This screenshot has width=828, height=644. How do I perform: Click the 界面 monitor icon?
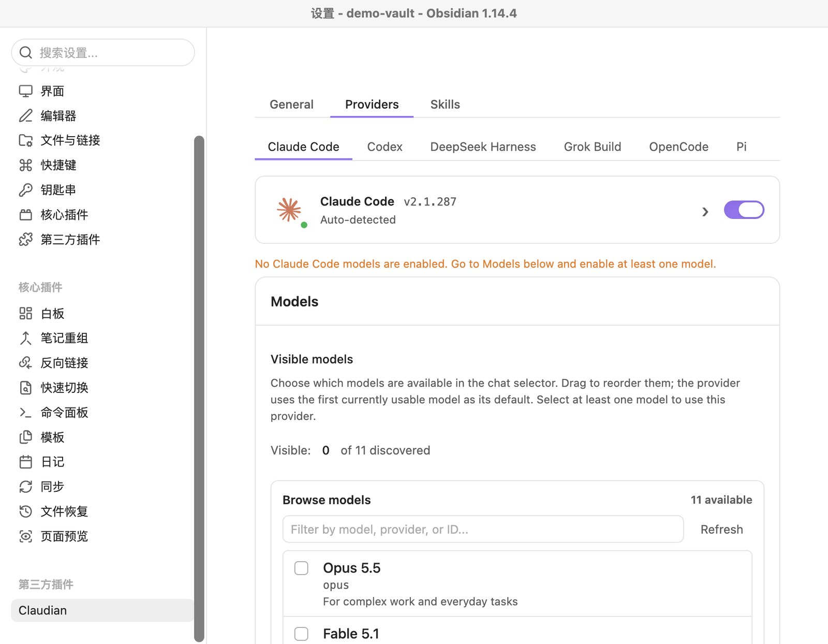coord(26,91)
